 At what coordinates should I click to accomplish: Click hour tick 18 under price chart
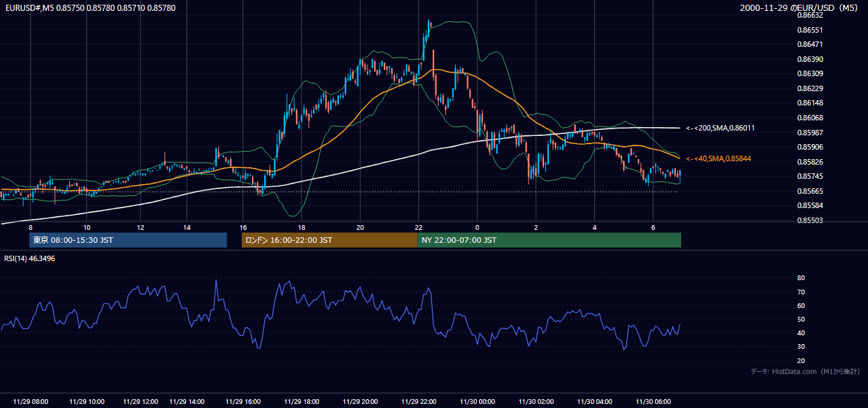pyautogui.click(x=302, y=227)
